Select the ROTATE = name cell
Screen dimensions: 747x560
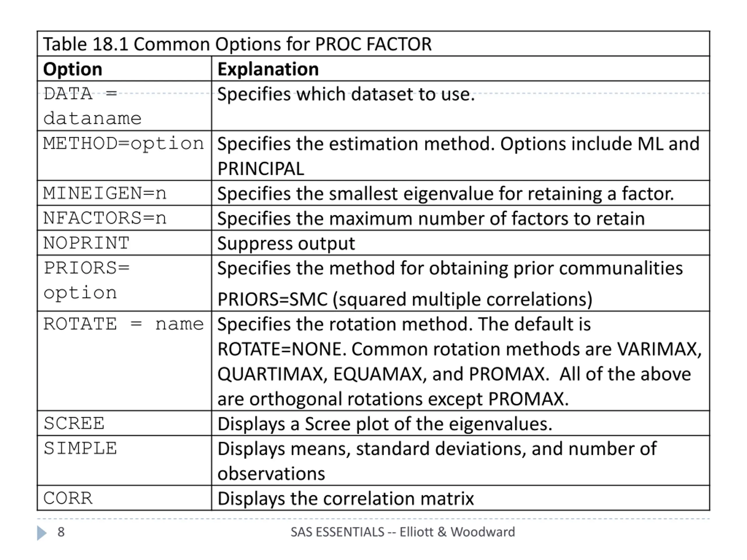click(124, 361)
